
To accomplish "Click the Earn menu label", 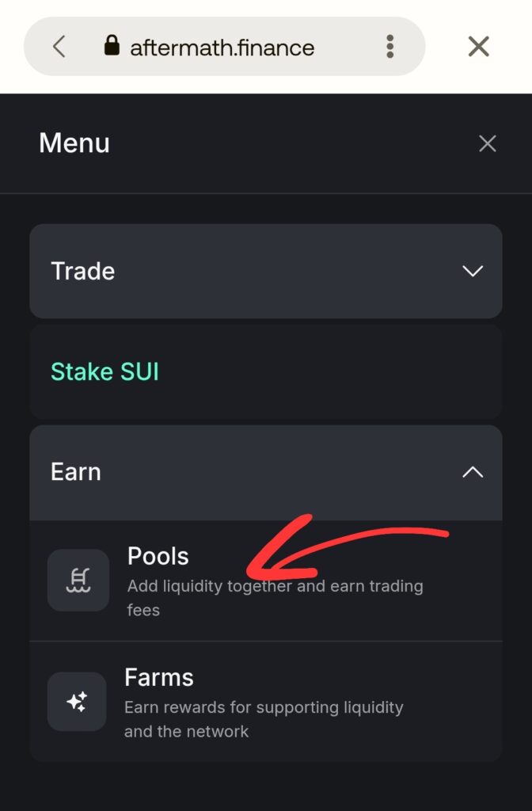I will [76, 472].
